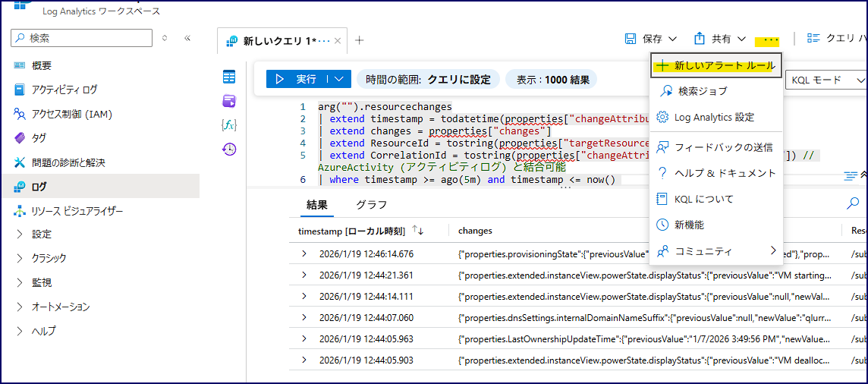Image resolution: width=868 pixels, height=384 pixels.
Task: Expand the 監視 section in sidebar
Action: pyautogui.click(x=20, y=283)
